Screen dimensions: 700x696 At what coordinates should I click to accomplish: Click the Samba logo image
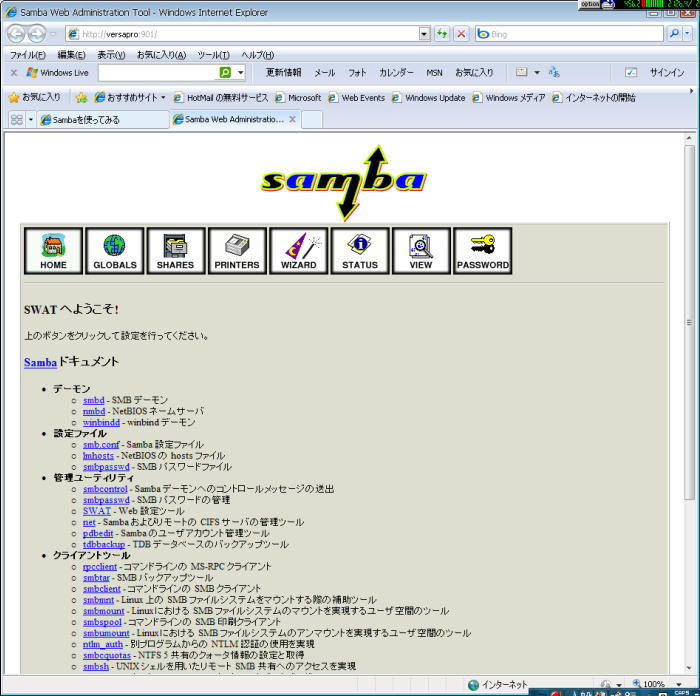[x=344, y=183]
